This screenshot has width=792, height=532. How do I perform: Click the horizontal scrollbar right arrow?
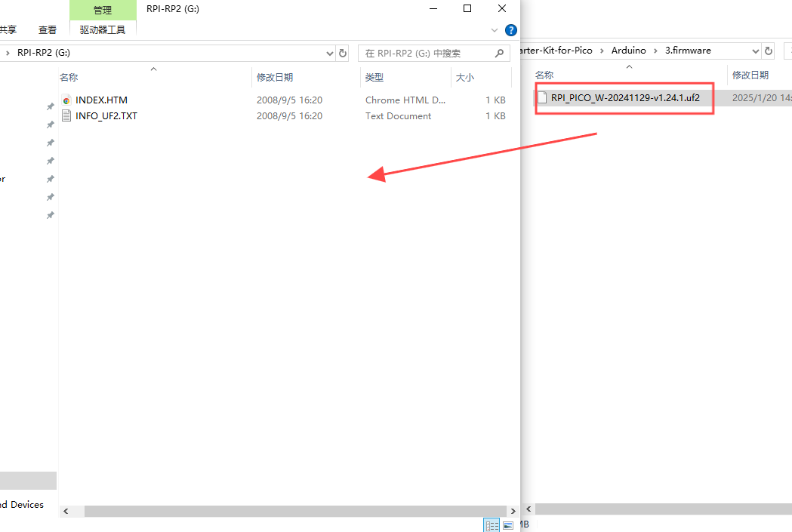point(513,511)
